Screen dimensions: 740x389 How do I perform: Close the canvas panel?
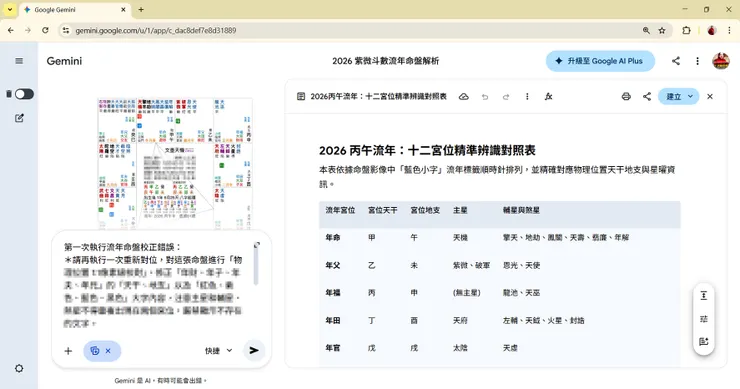point(710,96)
